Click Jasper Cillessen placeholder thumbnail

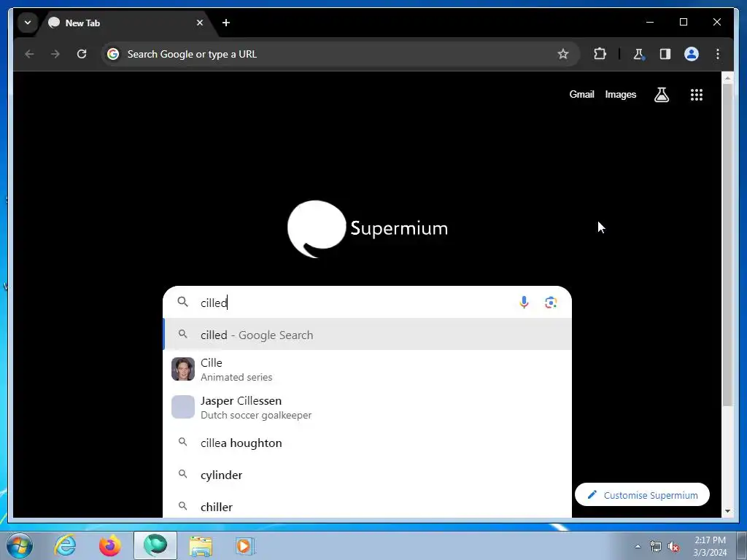pos(183,407)
